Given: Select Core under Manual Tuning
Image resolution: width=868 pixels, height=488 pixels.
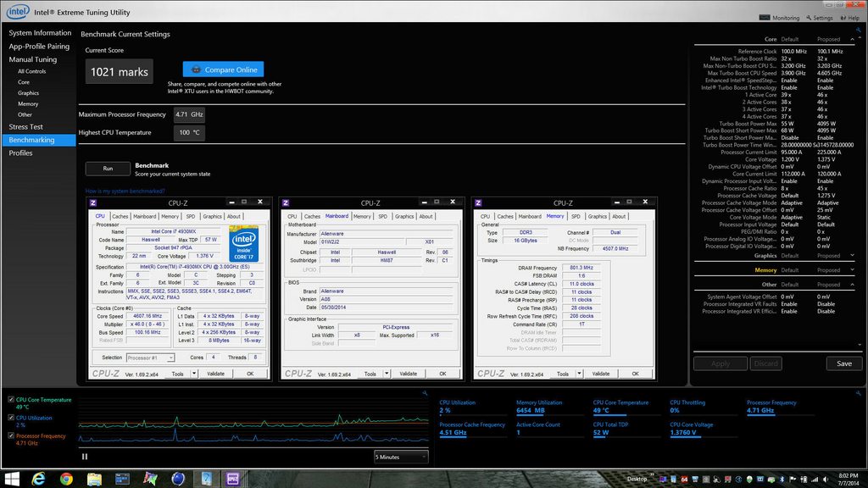Looking at the screenshot, I should coord(23,82).
